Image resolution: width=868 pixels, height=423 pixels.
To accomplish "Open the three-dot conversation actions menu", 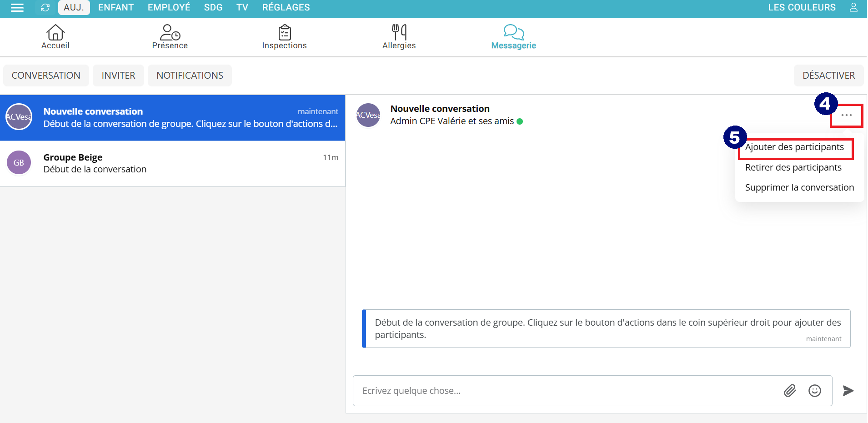I will point(846,116).
